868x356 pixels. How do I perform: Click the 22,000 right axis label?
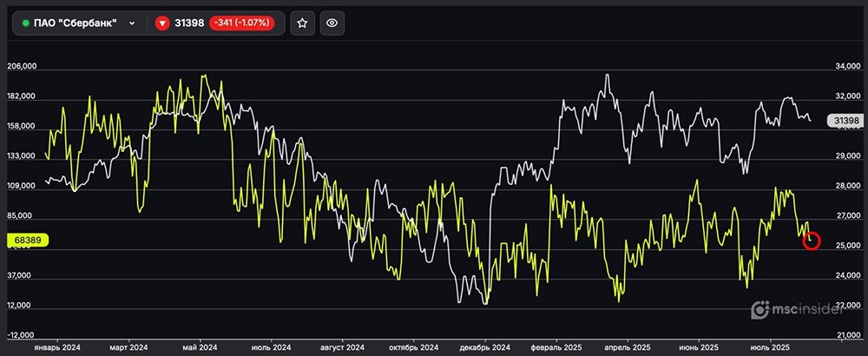[x=847, y=306]
